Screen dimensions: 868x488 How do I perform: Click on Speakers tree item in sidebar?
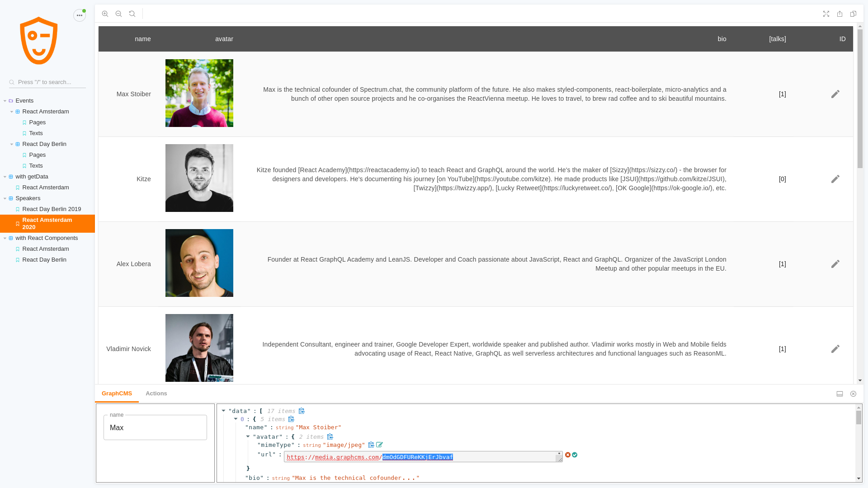pyautogui.click(x=28, y=198)
